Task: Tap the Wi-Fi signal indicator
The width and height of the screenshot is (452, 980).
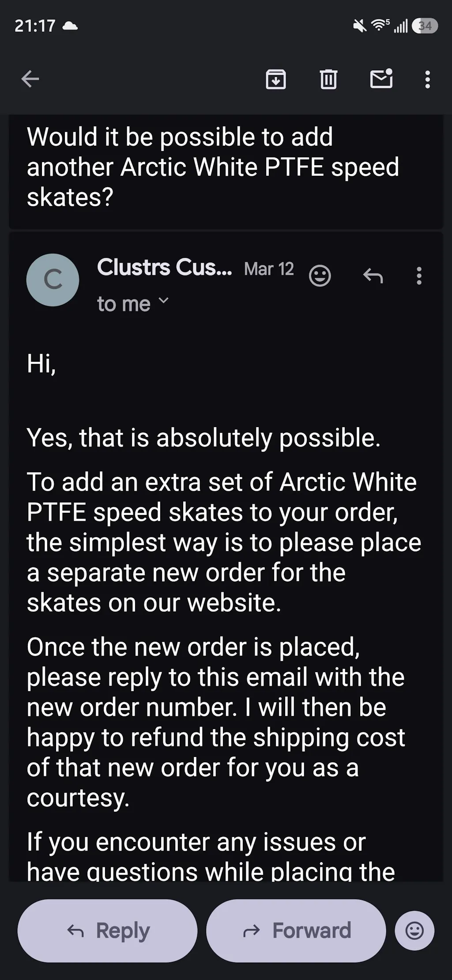Action: (x=380, y=26)
